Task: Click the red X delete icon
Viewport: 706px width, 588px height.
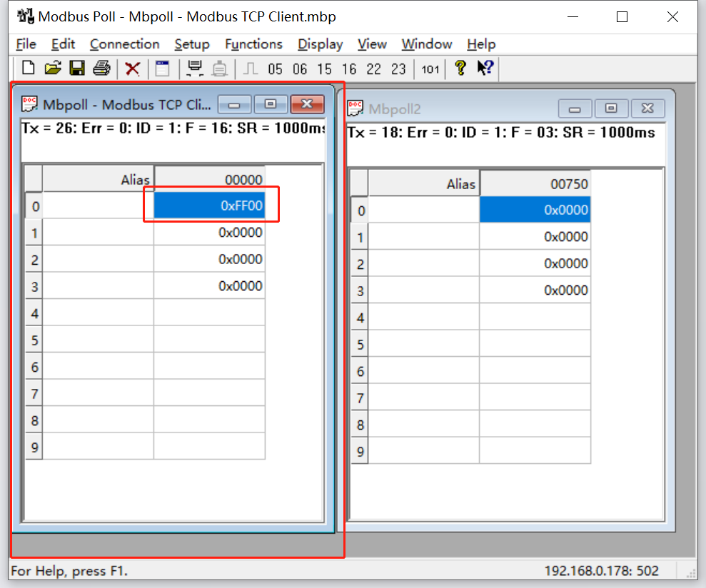Action: pyautogui.click(x=132, y=69)
